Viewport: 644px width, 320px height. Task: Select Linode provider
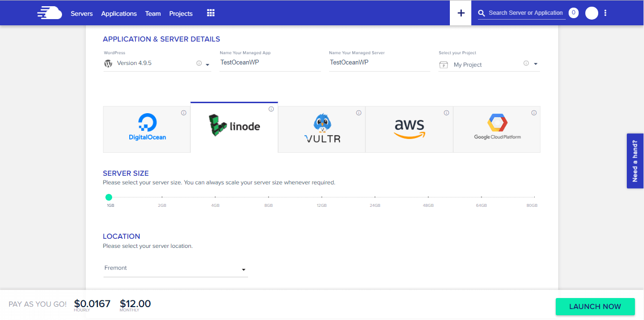234,127
